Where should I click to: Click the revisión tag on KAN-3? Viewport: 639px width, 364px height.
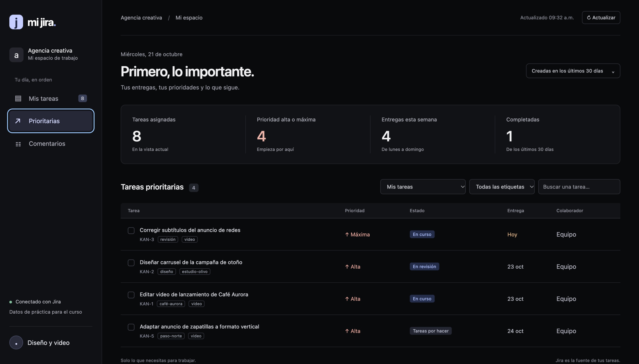click(168, 239)
